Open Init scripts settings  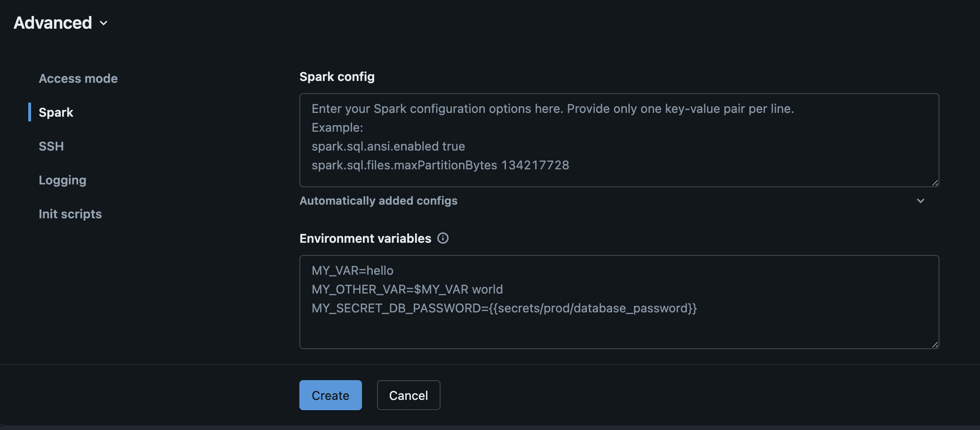click(70, 214)
